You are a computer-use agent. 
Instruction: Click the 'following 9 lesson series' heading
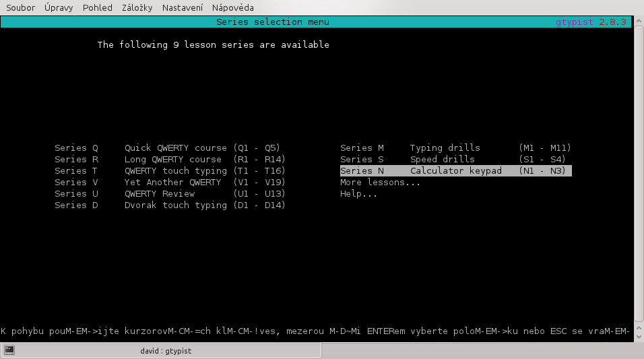point(213,44)
